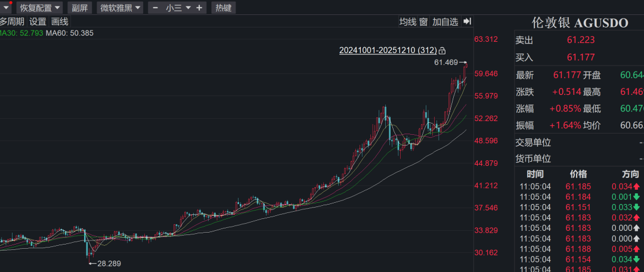Open the 恢复配置 dropdown
The height and width of the screenshot is (272, 644).
click(40, 8)
